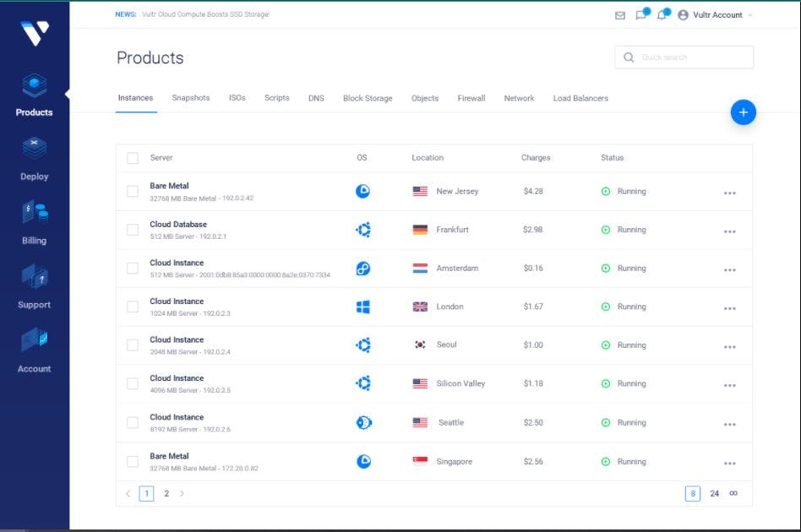Select the checkbox for the Frankfurt Cloud Database
Screen dimensions: 801x532
pos(133,229)
